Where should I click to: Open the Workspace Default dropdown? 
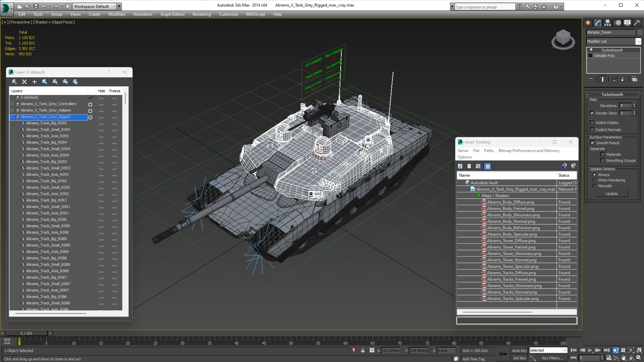pos(95,6)
